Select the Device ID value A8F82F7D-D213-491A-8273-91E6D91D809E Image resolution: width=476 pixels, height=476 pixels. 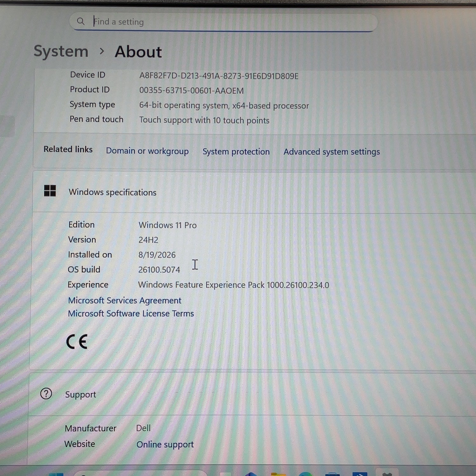pos(219,76)
